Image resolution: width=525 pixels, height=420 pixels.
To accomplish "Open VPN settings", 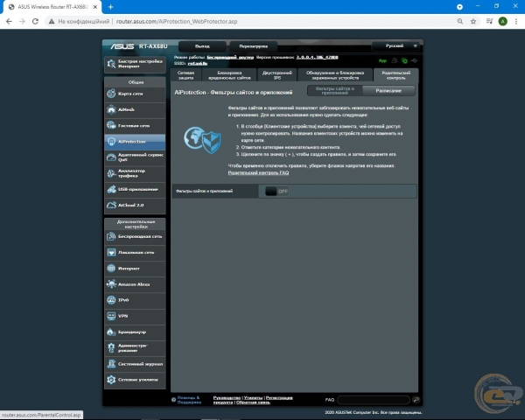I will click(135, 316).
